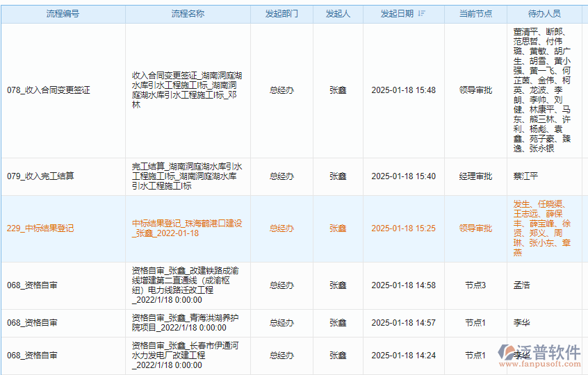Click the 2025-01-18 15:48 date cell
The width and height of the screenshot is (588, 375).
pyautogui.click(x=403, y=90)
